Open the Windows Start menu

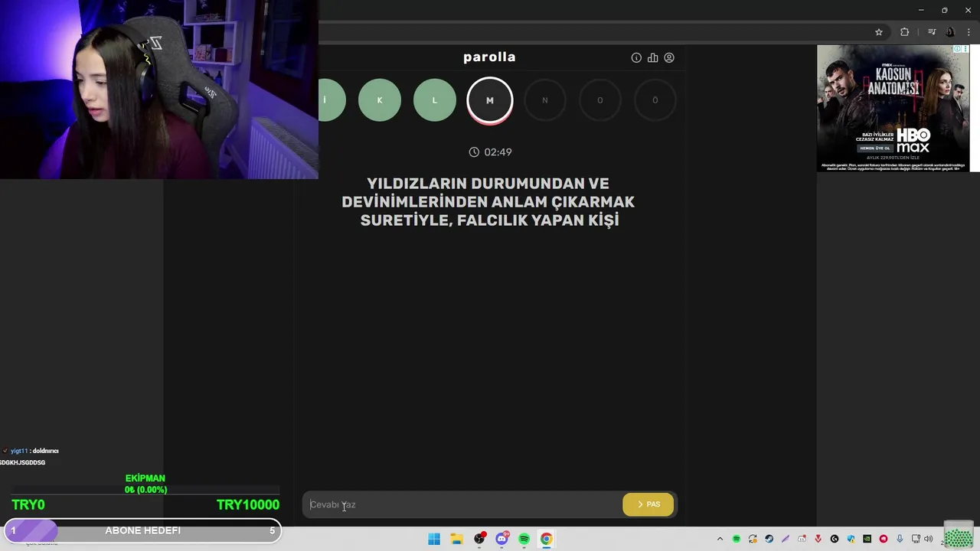coord(434,539)
